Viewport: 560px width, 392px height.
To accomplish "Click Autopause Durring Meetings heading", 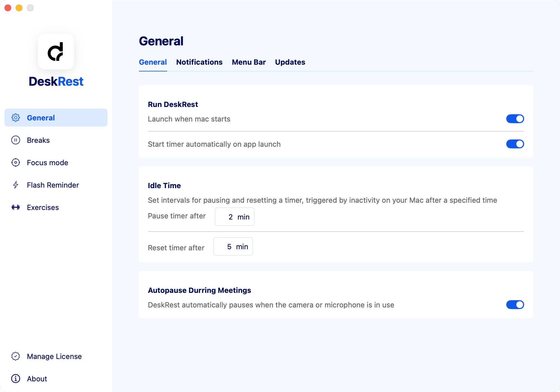I will 199,290.
